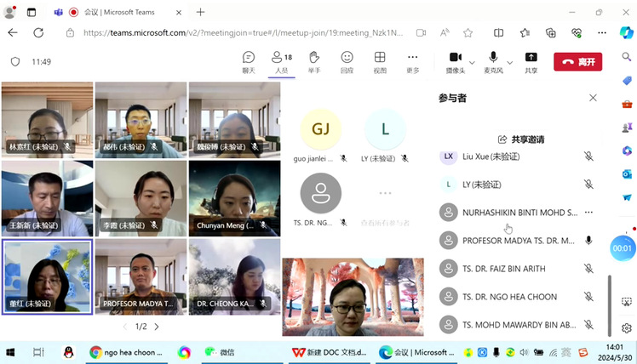
Task: Click the red leave (离开) button
Action: [577, 61]
